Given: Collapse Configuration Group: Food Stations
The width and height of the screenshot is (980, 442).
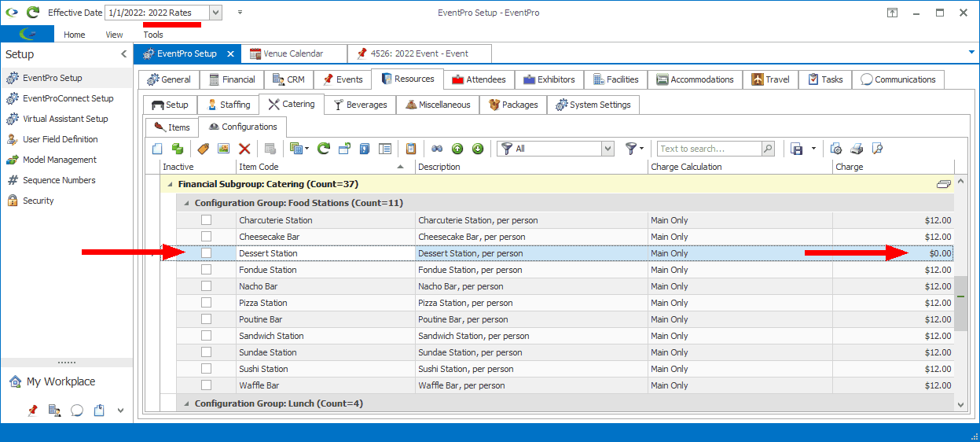Looking at the screenshot, I should [186, 203].
